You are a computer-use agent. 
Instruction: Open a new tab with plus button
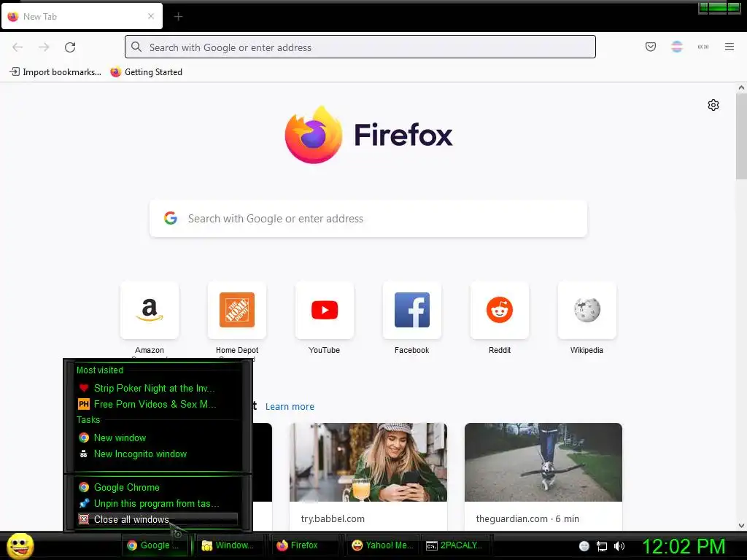point(178,17)
